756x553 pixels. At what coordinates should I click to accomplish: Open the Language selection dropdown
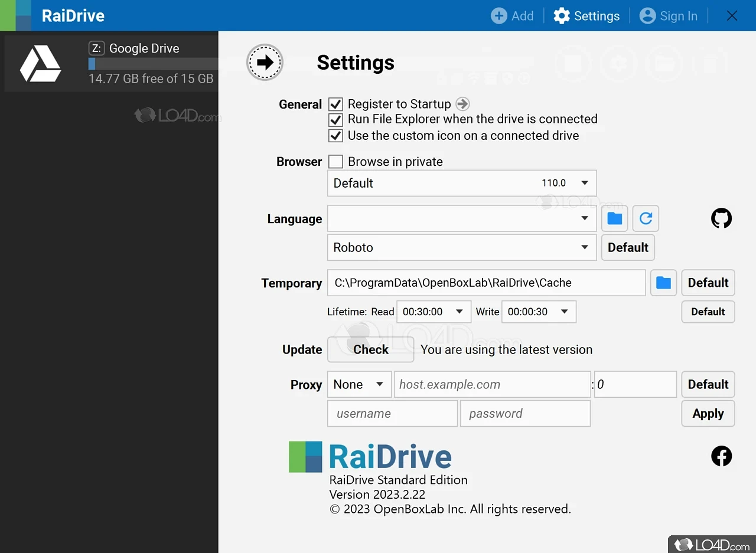pos(462,218)
